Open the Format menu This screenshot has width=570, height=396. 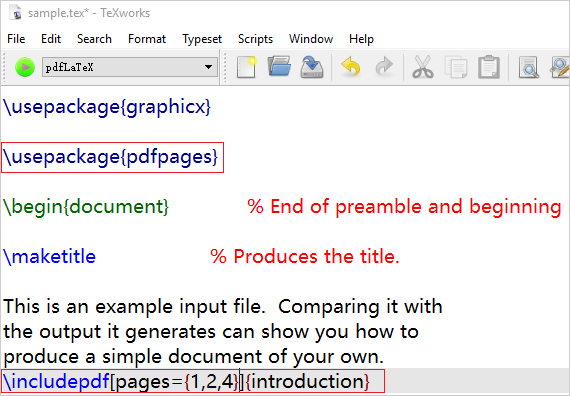147,39
